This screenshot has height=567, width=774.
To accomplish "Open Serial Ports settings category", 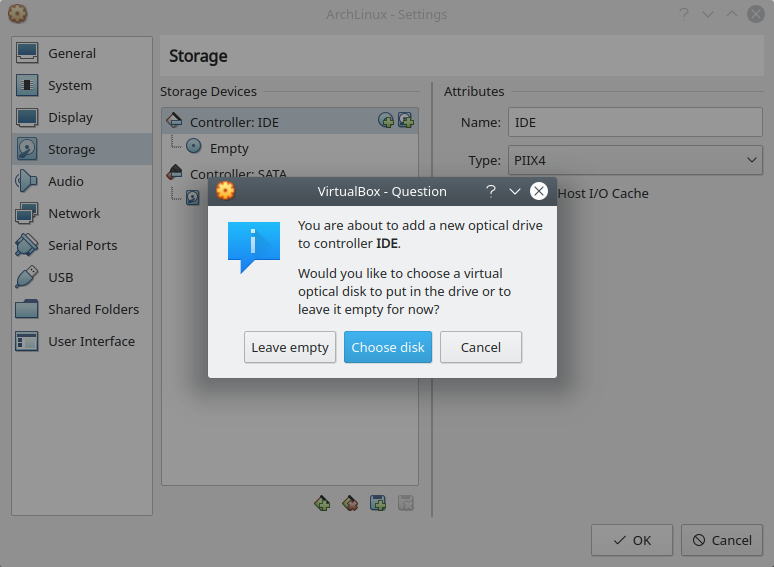I will click(x=82, y=245).
